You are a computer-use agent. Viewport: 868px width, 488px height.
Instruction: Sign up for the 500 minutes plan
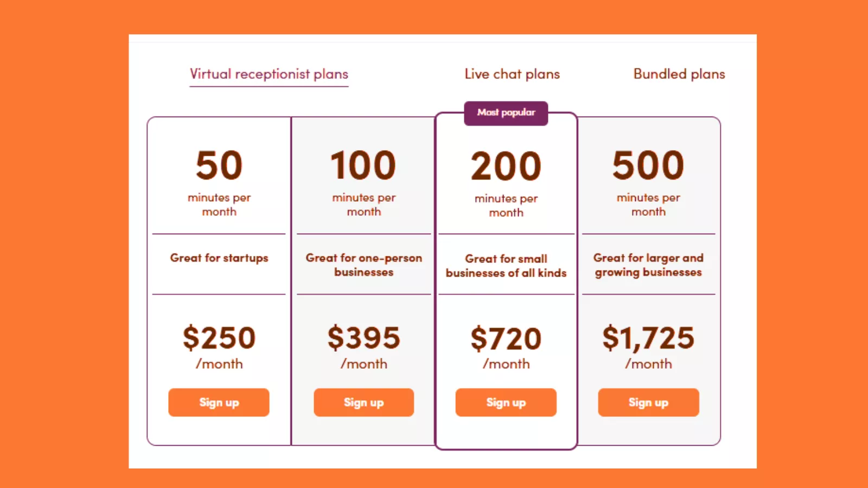pos(648,402)
